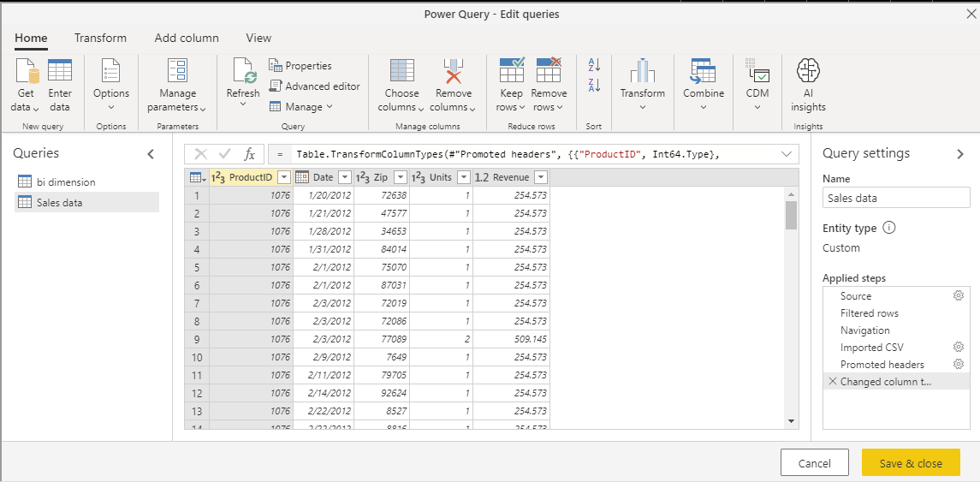
Task: Click Save & close
Action: coord(911,463)
